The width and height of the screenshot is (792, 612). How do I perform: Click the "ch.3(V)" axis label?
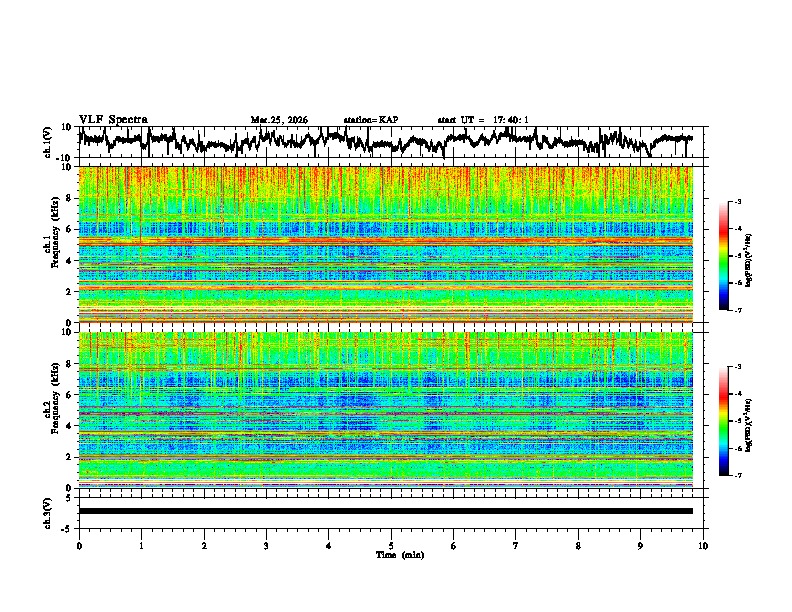[x=48, y=513]
